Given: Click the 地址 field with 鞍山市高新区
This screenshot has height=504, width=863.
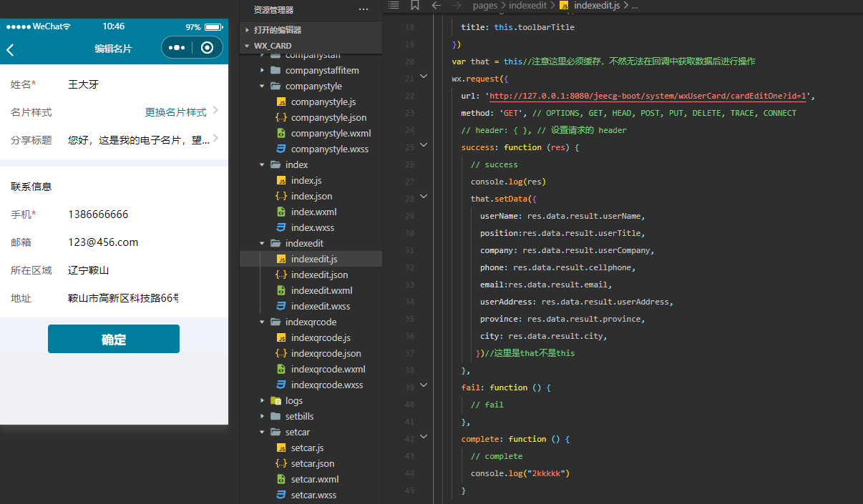Looking at the screenshot, I should (x=123, y=298).
